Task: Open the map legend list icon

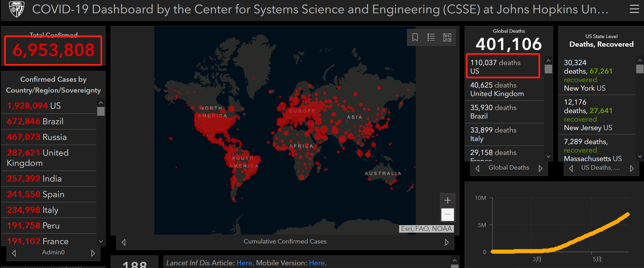Action: [x=431, y=37]
